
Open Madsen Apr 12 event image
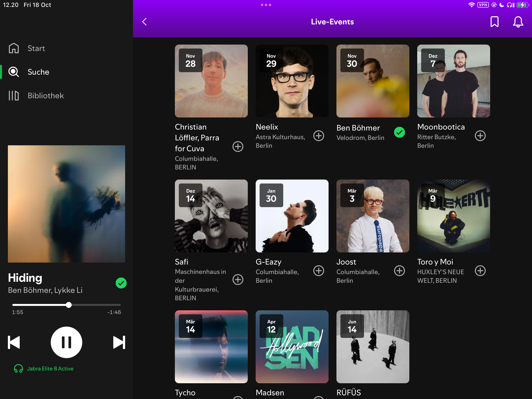[292, 347]
